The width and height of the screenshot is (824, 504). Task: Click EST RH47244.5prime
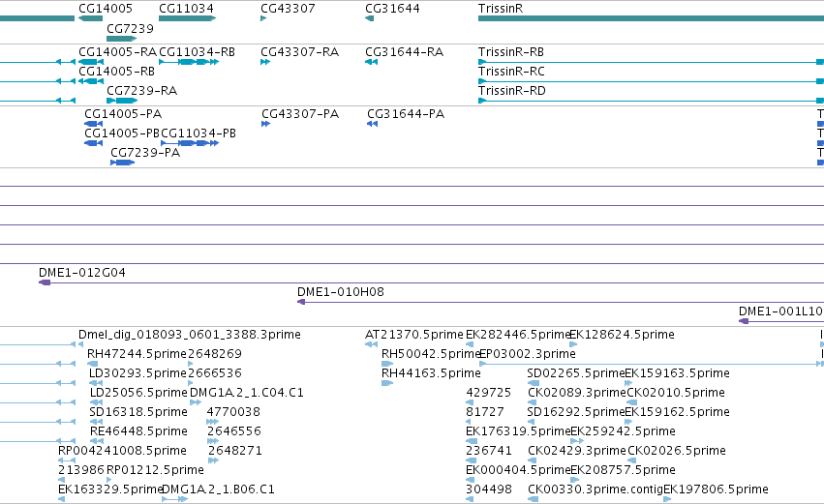tap(137, 354)
